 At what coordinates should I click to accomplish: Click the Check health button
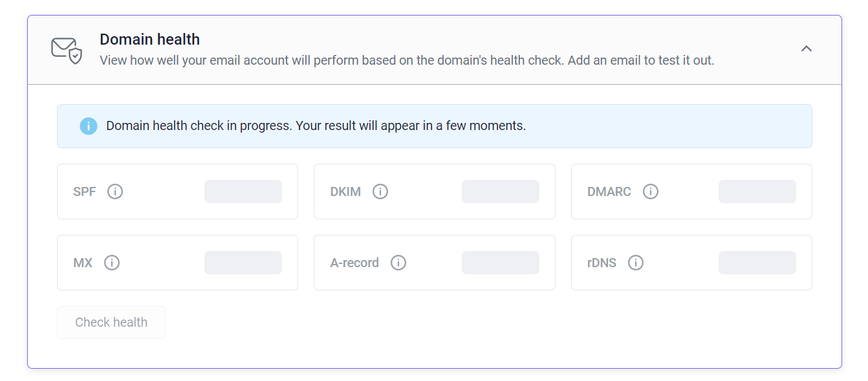pos(111,322)
